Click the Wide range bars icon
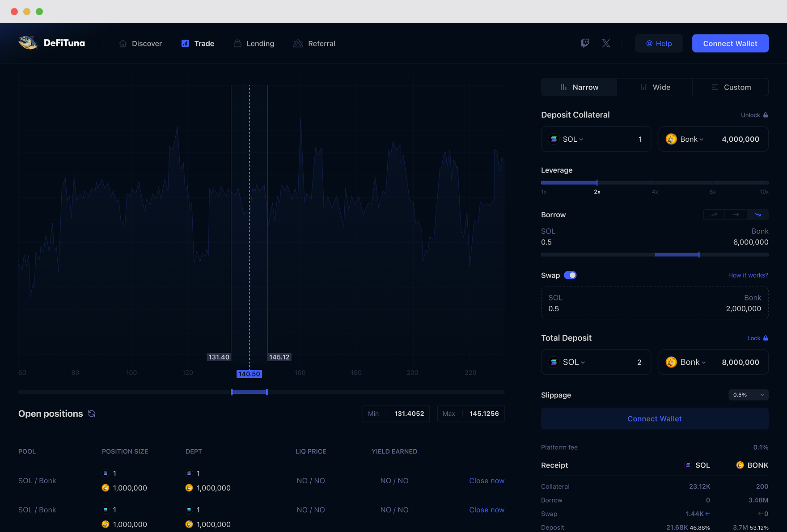The width and height of the screenshot is (787, 532). click(643, 87)
